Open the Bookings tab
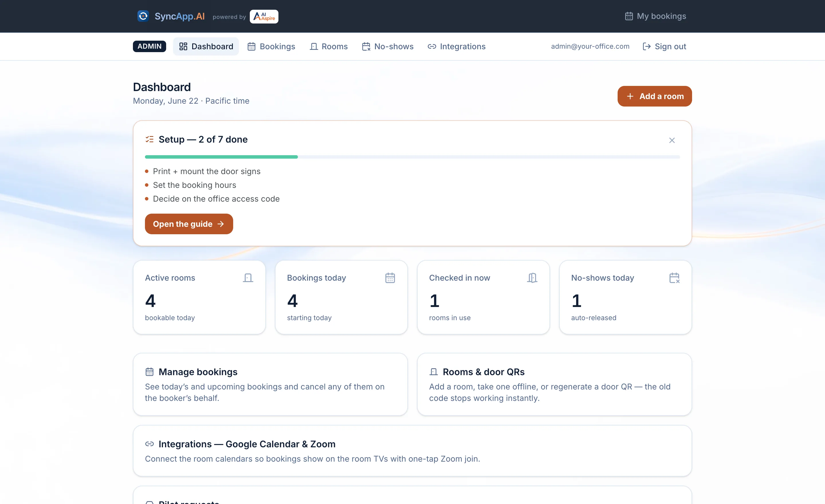The image size is (825, 504). pyautogui.click(x=271, y=46)
